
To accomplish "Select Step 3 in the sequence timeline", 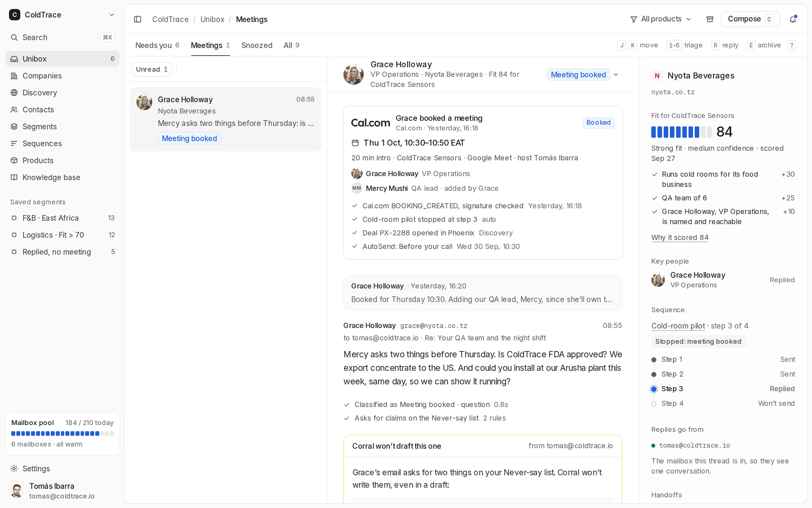I will pyautogui.click(x=723, y=389).
